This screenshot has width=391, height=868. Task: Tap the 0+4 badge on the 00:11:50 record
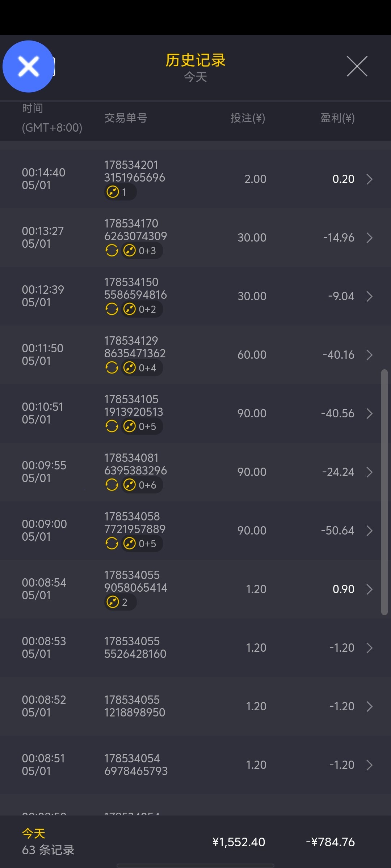[142, 368]
